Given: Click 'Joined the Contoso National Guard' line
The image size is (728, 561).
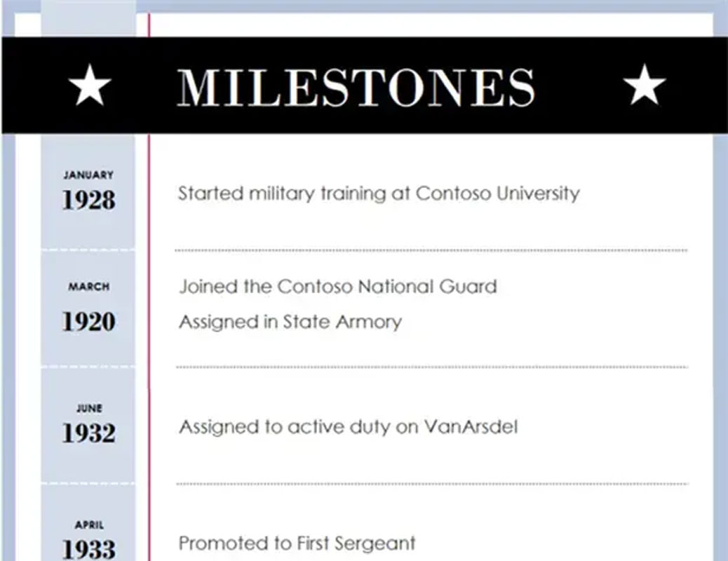Looking at the screenshot, I should coord(337,286).
